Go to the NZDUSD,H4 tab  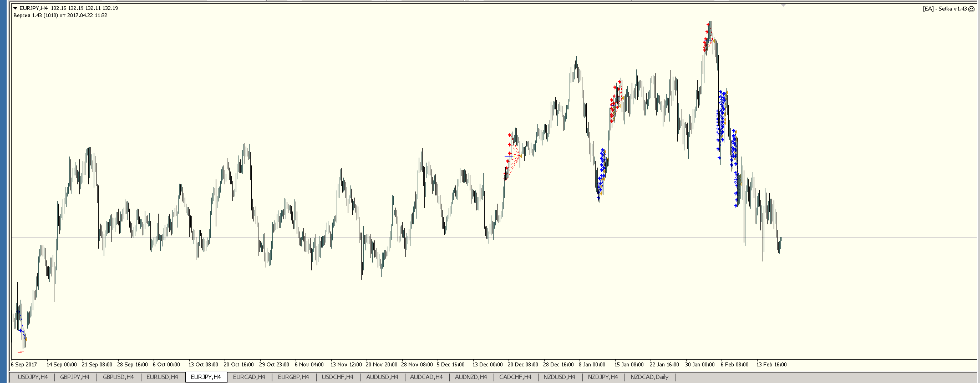point(560,377)
